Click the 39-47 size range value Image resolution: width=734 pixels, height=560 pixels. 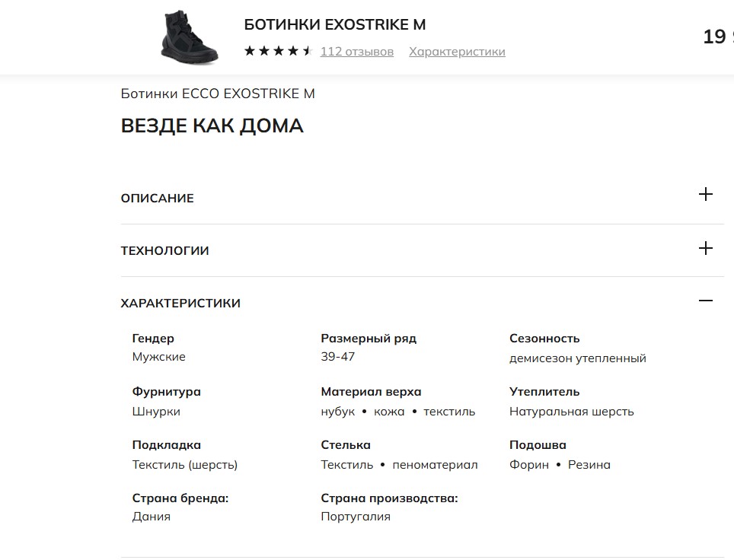click(338, 357)
